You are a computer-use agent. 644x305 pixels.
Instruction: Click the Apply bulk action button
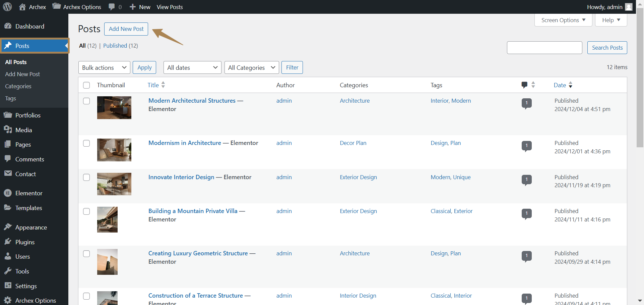click(x=144, y=67)
